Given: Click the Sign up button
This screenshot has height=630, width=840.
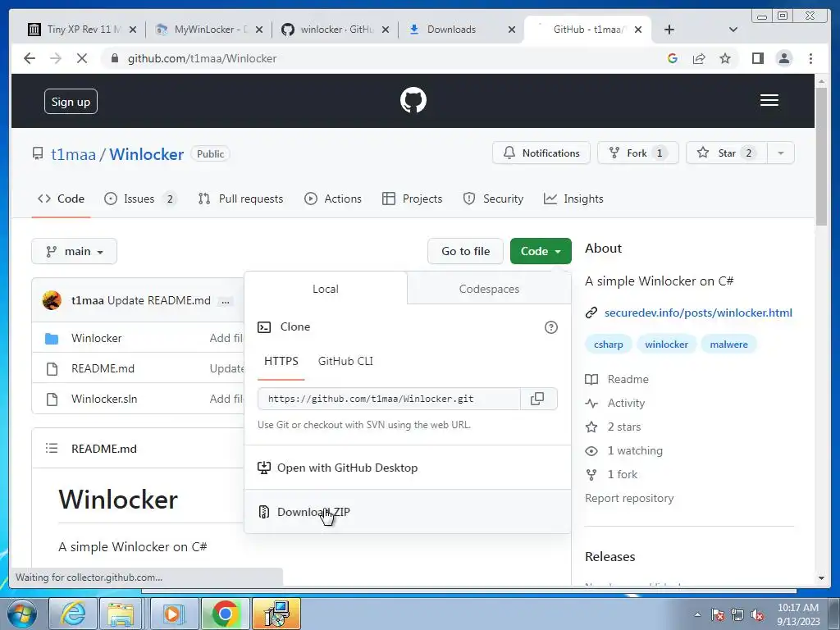Looking at the screenshot, I should click(x=71, y=102).
